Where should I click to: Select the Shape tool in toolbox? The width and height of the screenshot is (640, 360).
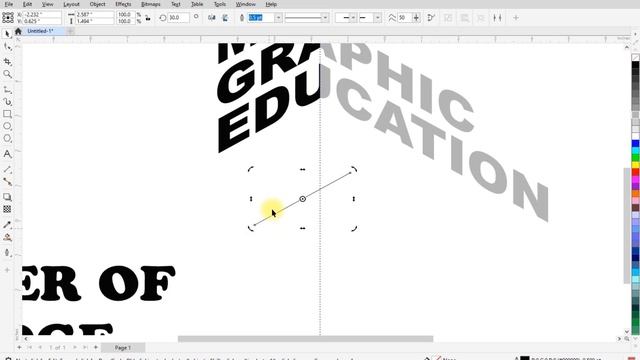point(7,47)
